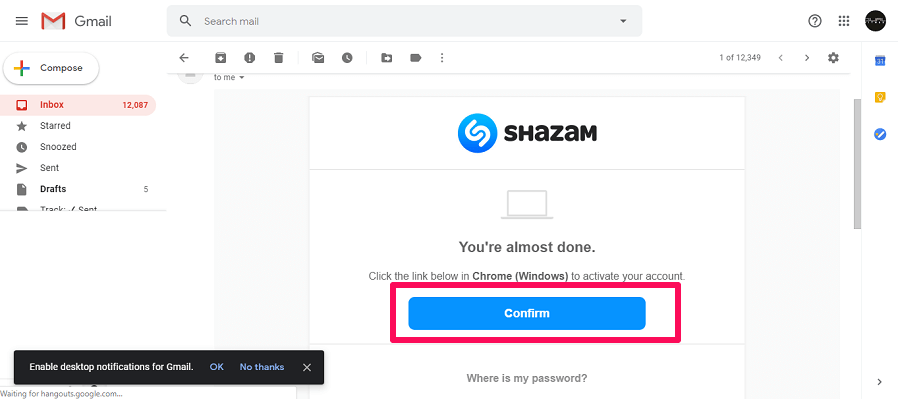This screenshot has width=898, height=399.
Task: Open Google apps grid
Action: coord(844,21)
